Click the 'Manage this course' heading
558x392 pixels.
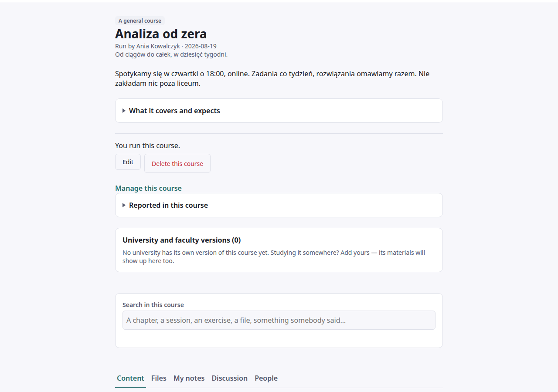click(148, 188)
